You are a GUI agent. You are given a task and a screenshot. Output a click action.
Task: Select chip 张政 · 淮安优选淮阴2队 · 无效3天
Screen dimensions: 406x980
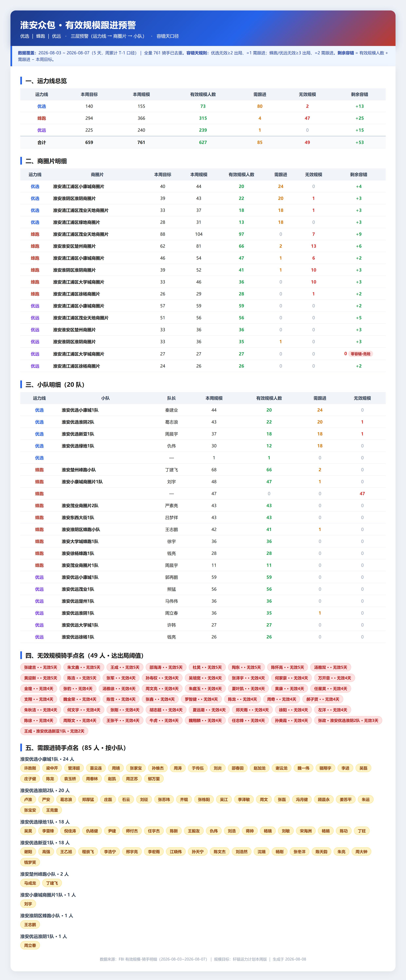[348, 721]
